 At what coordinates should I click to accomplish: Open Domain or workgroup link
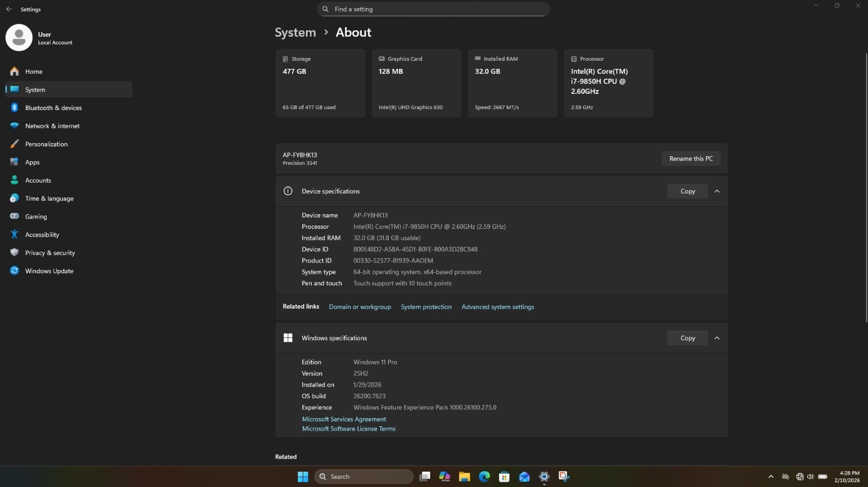click(360, 307)
